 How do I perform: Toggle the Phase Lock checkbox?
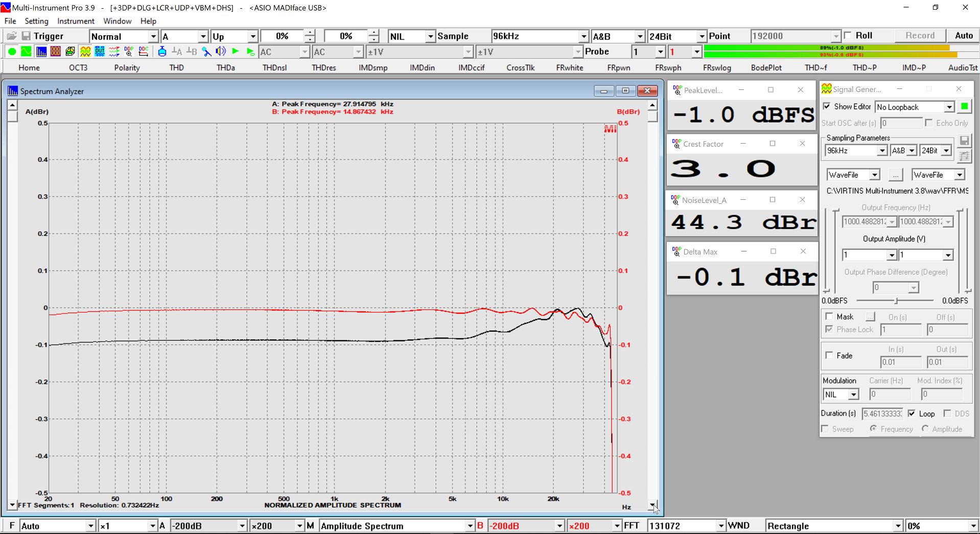point(829,329)
